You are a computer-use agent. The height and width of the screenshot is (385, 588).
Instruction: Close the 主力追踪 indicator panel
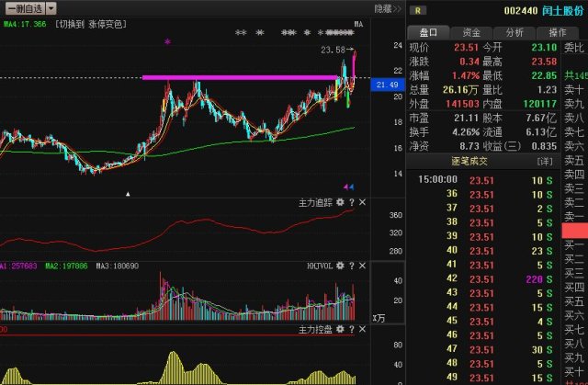362,202
